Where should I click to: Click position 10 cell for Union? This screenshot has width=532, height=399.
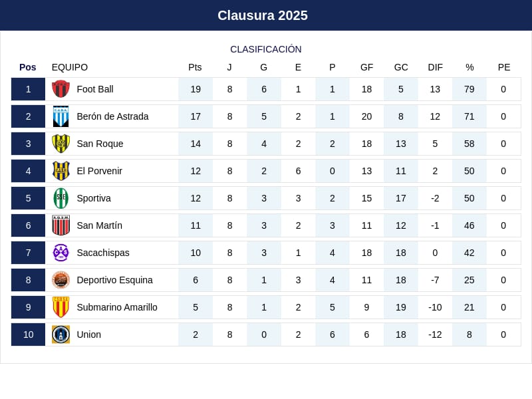tap(28, 334)
